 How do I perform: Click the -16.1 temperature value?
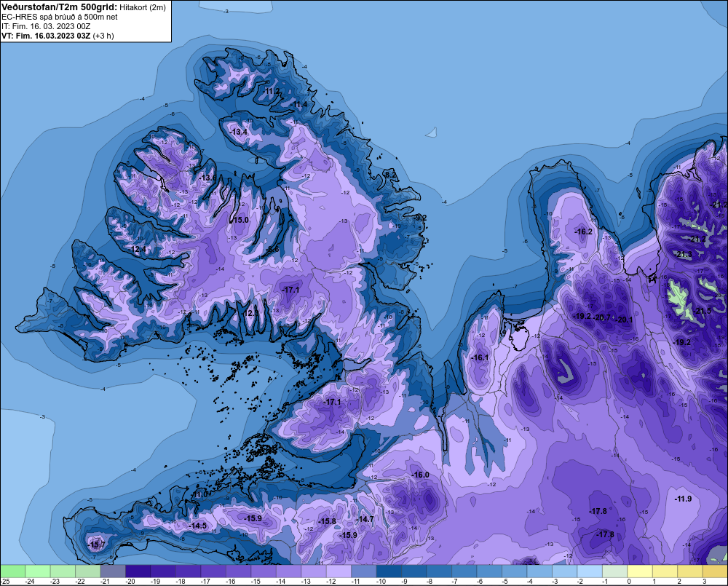[x=480, y=357]
